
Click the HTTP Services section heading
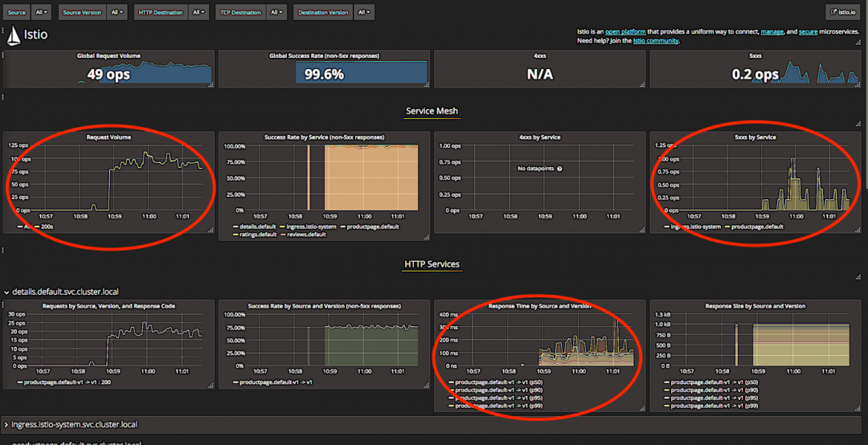click(x=432, y=264)
